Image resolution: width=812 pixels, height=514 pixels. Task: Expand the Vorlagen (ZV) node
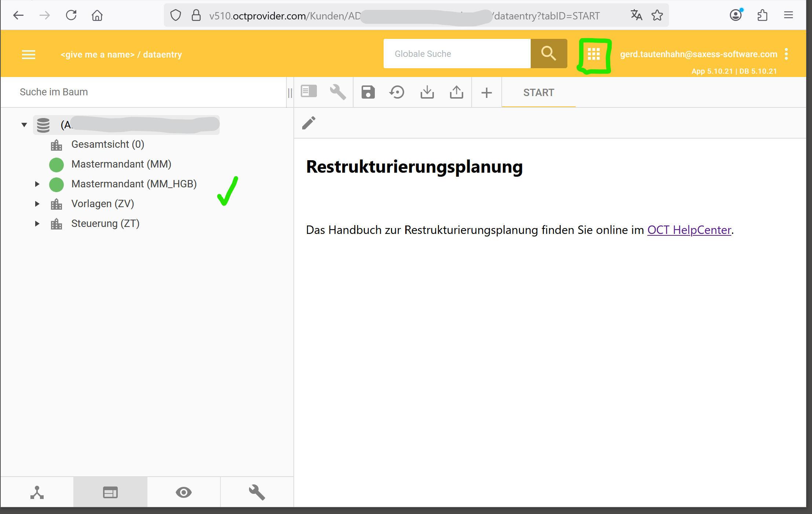click(37, 204)
